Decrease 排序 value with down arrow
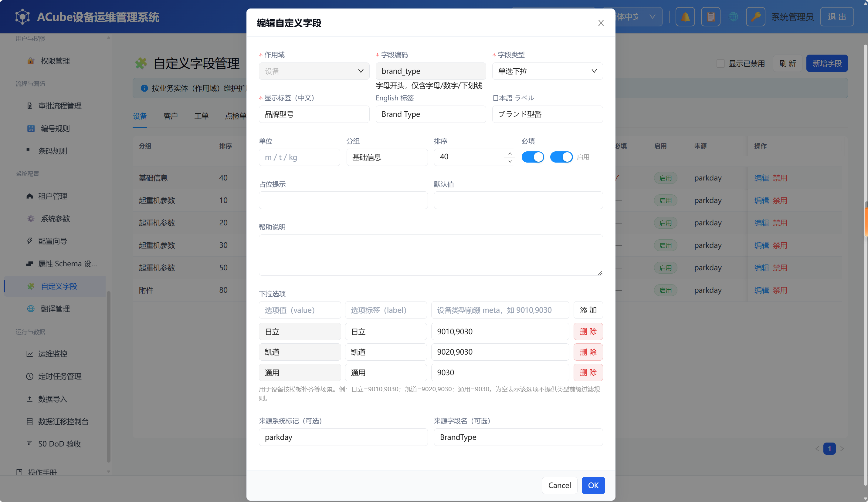Viewport: 868px width, 502px height. click(510, 161)
